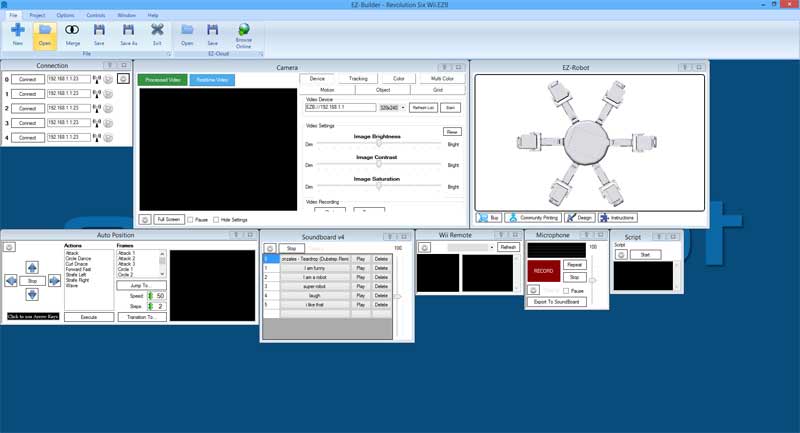The image size is (800, 433).
Task: Click Image Saturation slider handle
Action: 379,186
